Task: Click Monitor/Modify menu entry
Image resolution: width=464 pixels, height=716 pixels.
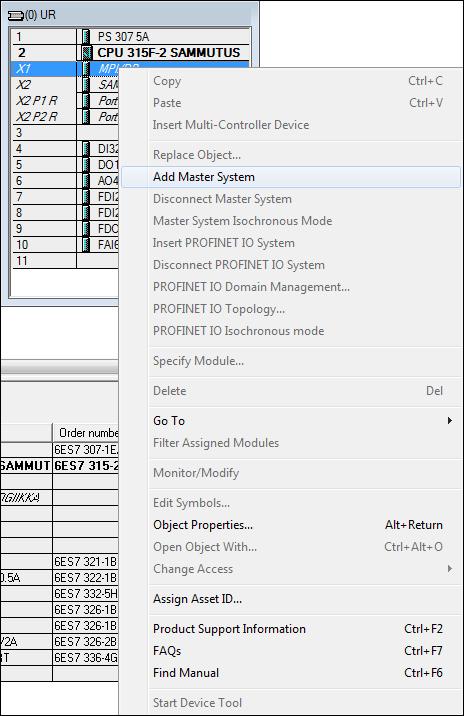Action: coord(291,473)
